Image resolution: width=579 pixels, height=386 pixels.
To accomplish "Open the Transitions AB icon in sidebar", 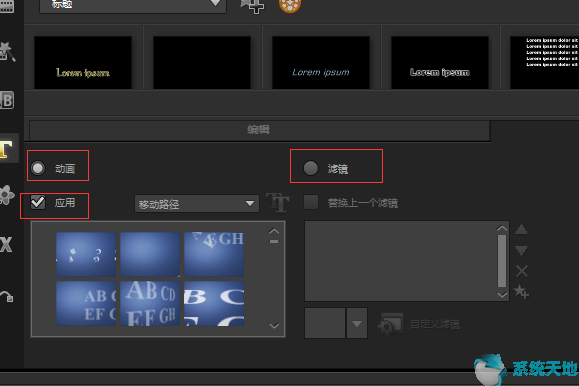I will (7, 100).
